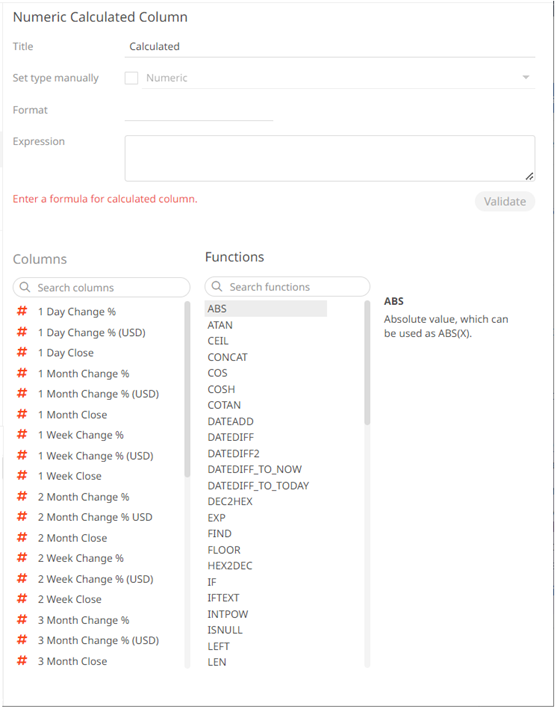Click the Title input field
The width and height of the screenshot is (557, 709).
point(330,47)
